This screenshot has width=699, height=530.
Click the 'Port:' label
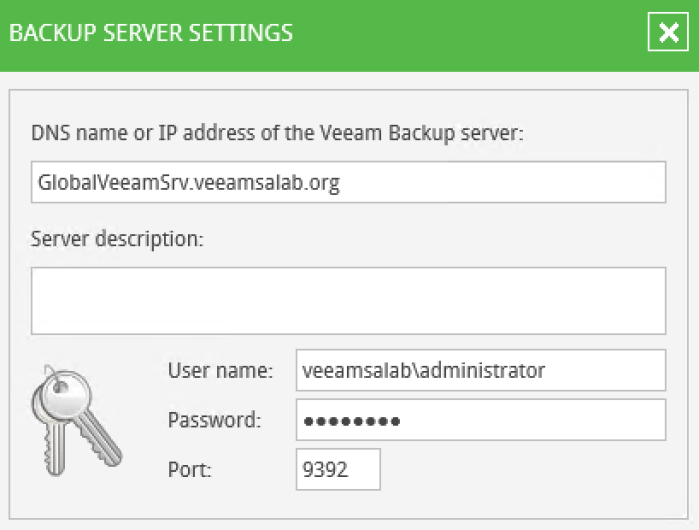(x=189, y=470)
